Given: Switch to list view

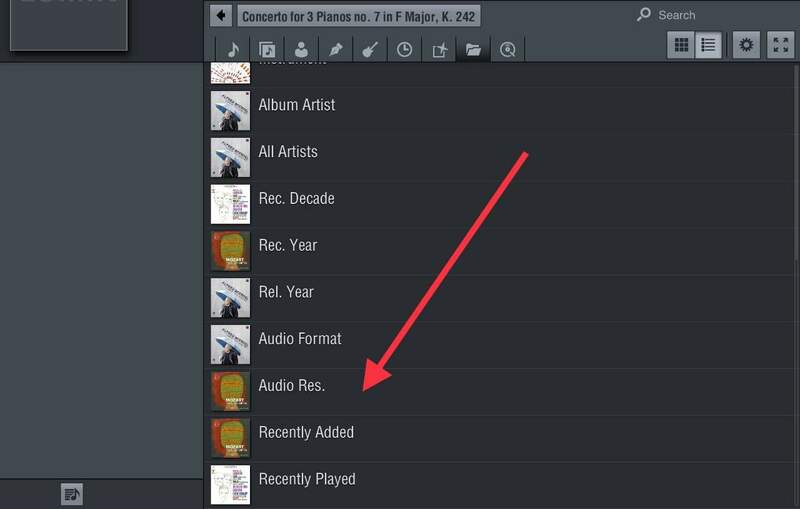Looking at the screenshot, I should [708, 45].
